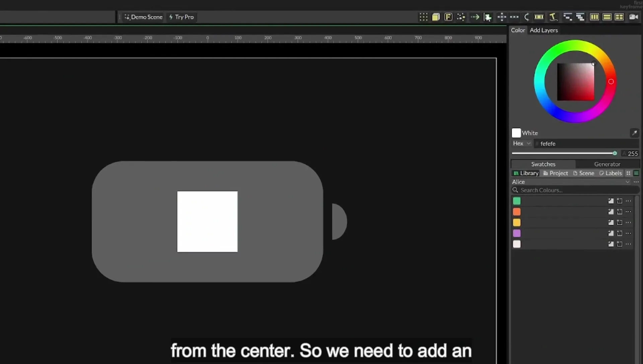The height and width of the screenshot is (364, 643).
Task: Click the cross-shaped dots toolbar icon
Action: tap(502, 17)
